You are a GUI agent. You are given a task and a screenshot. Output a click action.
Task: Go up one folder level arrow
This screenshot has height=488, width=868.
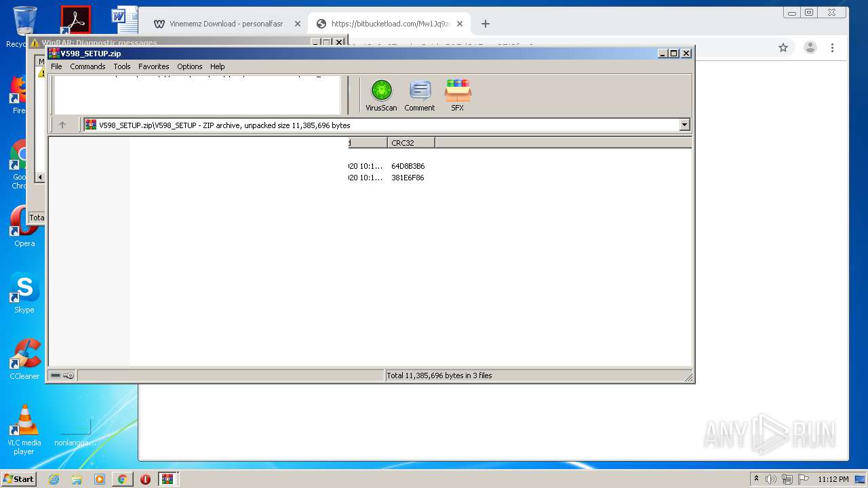coord(62,125)
